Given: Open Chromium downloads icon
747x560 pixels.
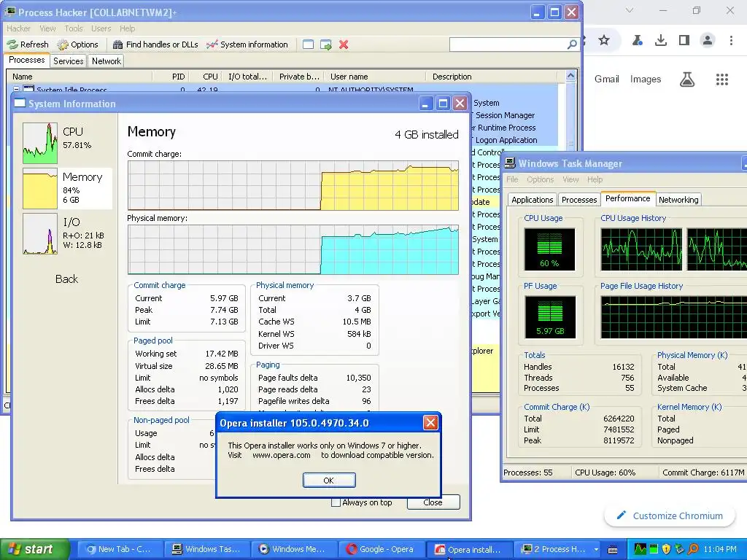Looking at the screenshot, I should coord(661,40).
